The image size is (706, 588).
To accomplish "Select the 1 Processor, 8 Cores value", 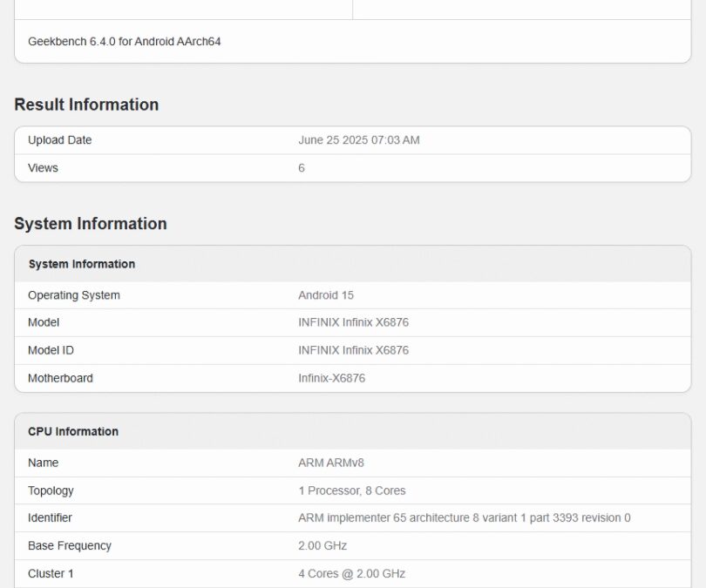I will click(351, 490).
